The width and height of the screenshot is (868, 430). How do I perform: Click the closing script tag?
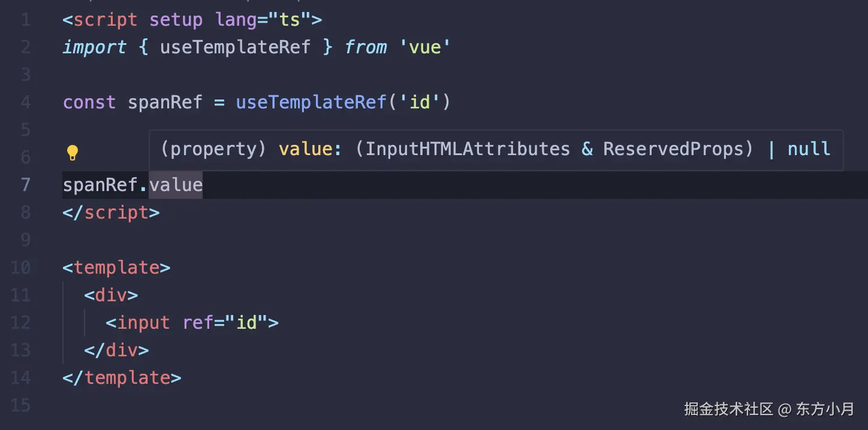tap(111, 213)
